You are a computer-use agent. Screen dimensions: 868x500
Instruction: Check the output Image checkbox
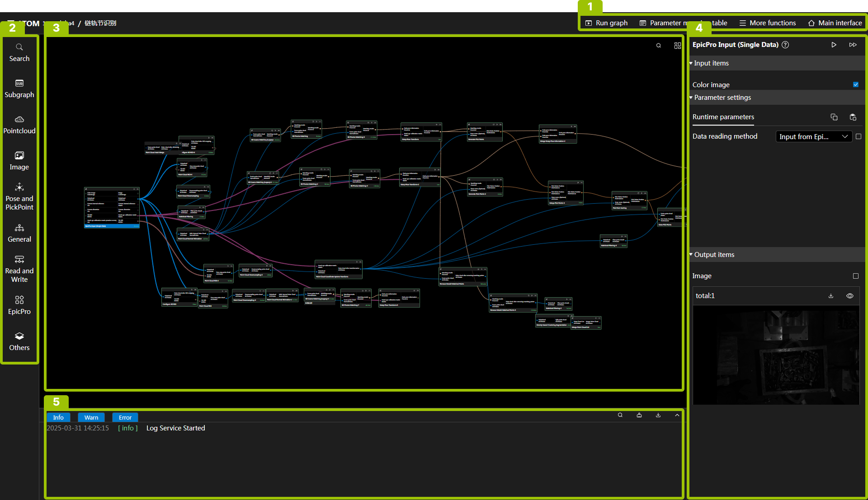[x=855, y=276]
